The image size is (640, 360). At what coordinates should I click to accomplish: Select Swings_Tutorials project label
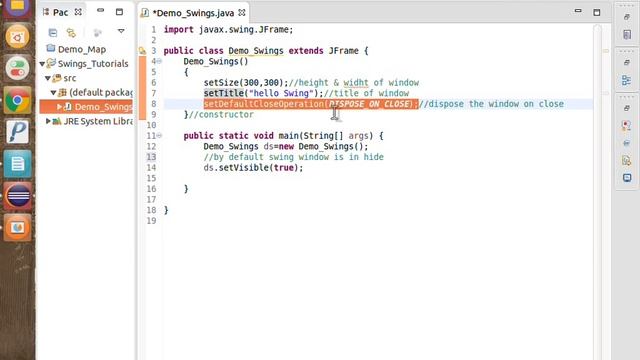[93, 64]
